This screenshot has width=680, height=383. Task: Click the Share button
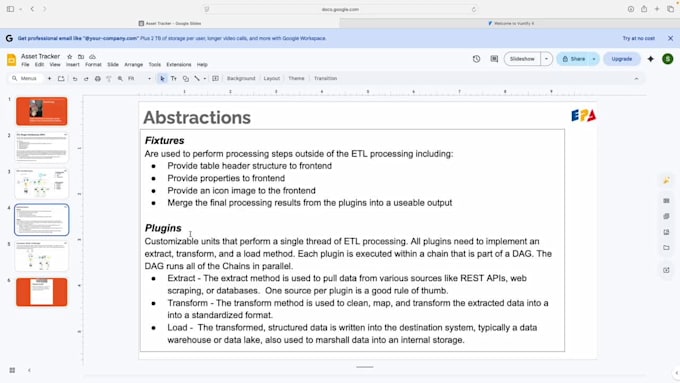coord(573,59)
